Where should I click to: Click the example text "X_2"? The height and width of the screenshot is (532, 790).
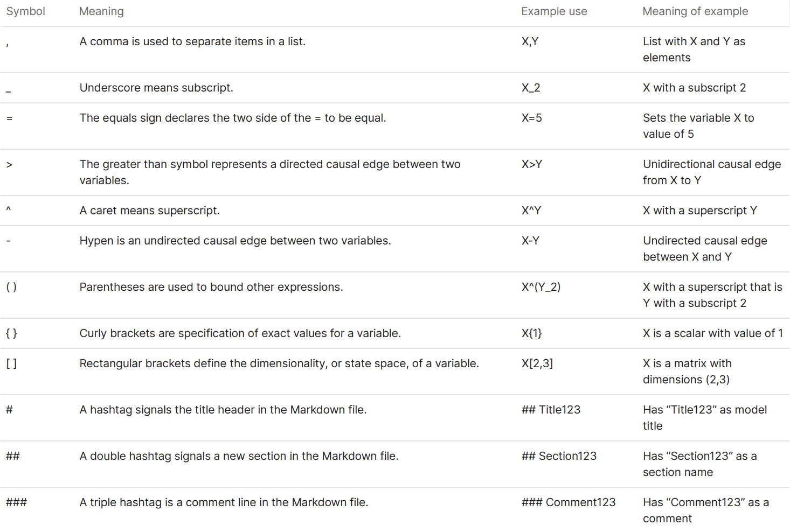531,88
